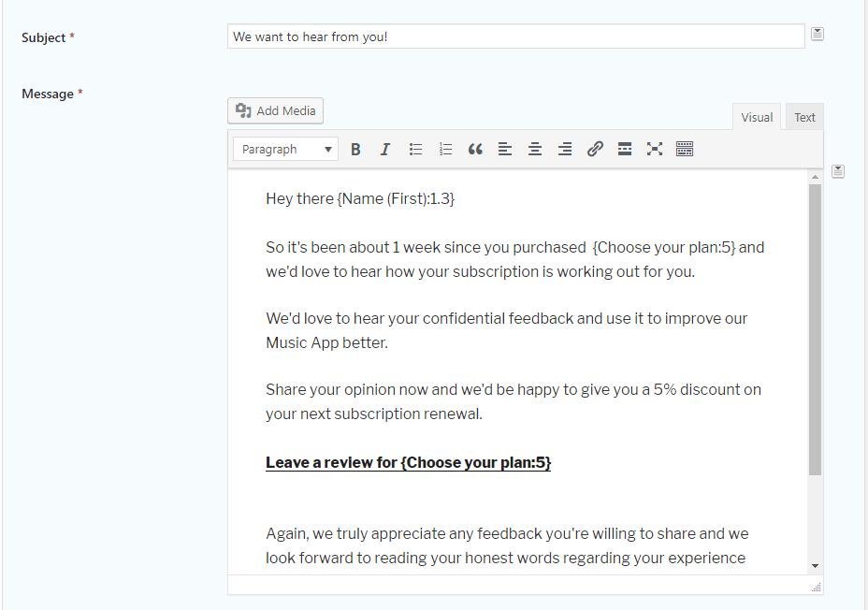The image size is (868, 610).
Task: Switch to the Text editing tab
Action: (x=804, y=116)
